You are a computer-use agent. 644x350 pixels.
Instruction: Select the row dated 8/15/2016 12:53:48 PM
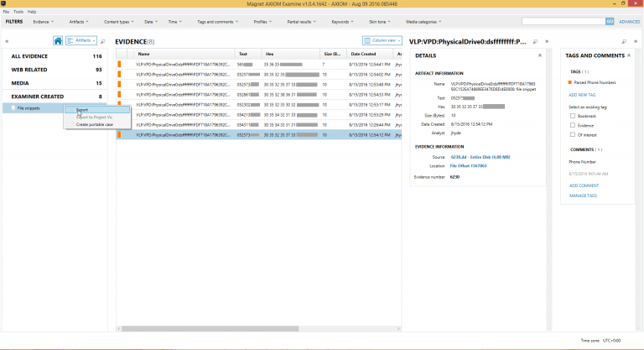(x=259, y=85)
